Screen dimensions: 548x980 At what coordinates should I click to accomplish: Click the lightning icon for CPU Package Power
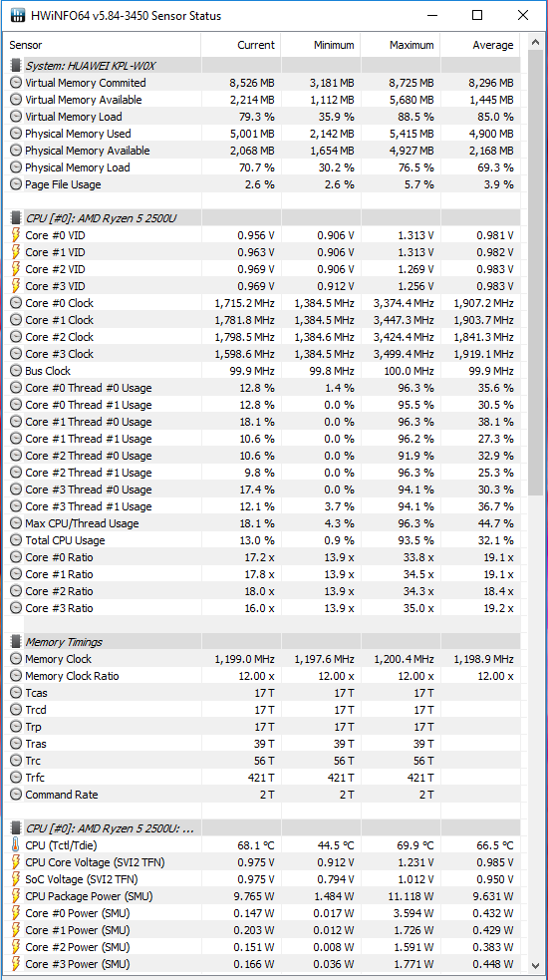tap(16, 895)
